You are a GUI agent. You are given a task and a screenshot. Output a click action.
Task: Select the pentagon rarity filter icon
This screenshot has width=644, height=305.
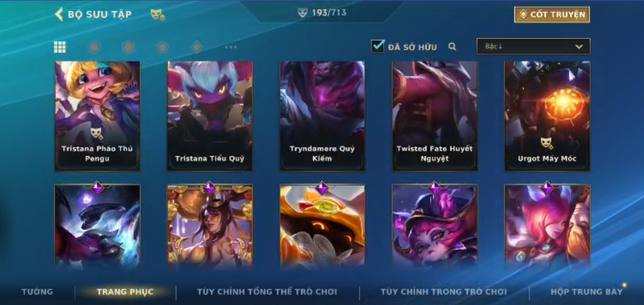tap(162, 47)
